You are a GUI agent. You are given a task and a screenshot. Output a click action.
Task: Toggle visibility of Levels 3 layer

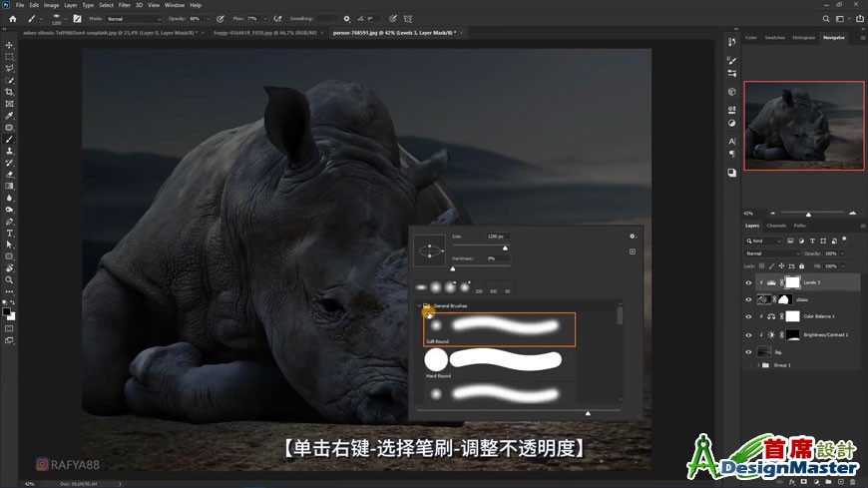point(748,282)
